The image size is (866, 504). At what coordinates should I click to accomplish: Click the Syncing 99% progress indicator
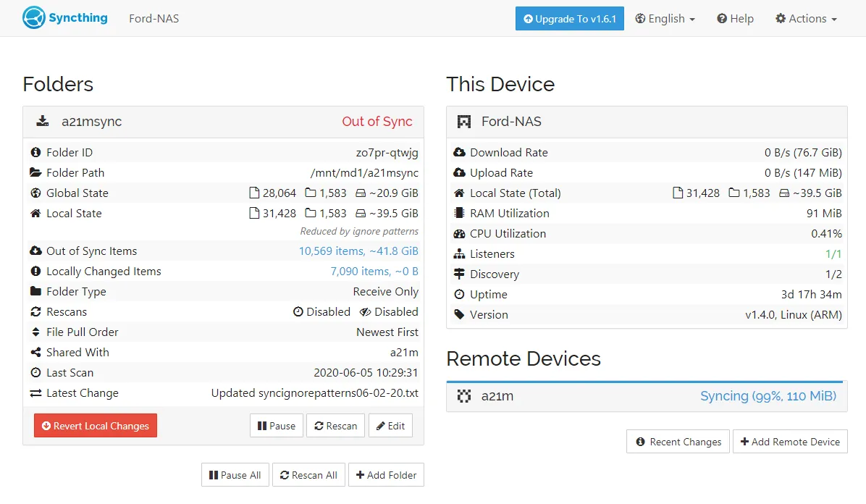(768, 397)
